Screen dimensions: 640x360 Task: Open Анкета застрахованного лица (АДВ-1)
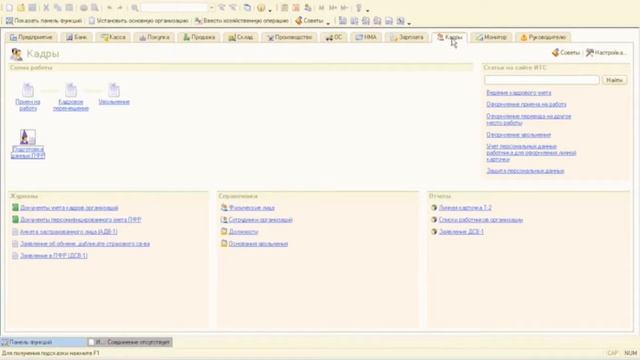pos(69,232)
